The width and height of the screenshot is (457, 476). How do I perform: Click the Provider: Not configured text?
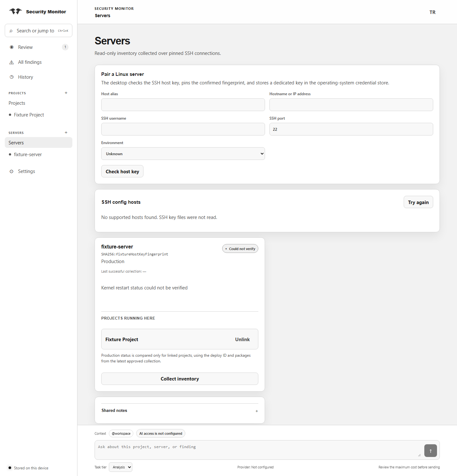point(255,467)
